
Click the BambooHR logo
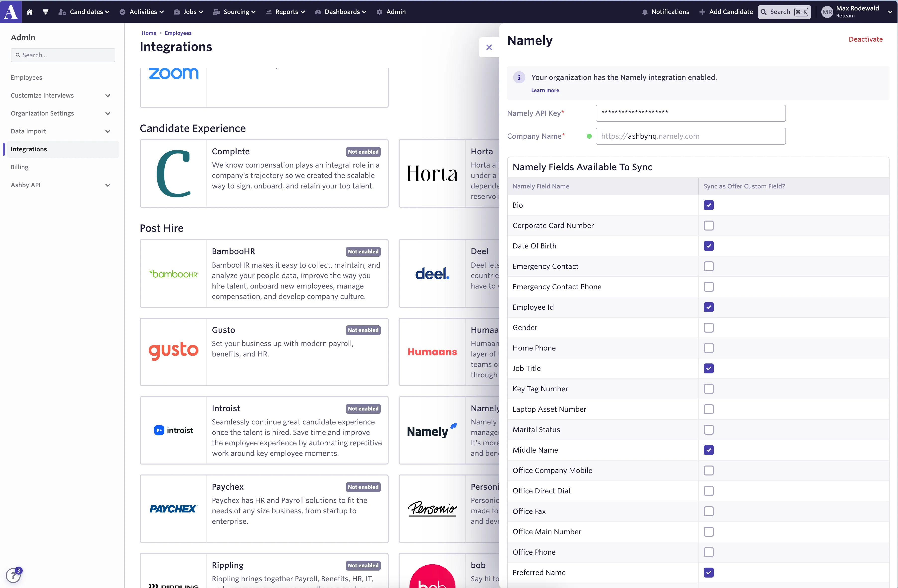(x=174, y=274)
